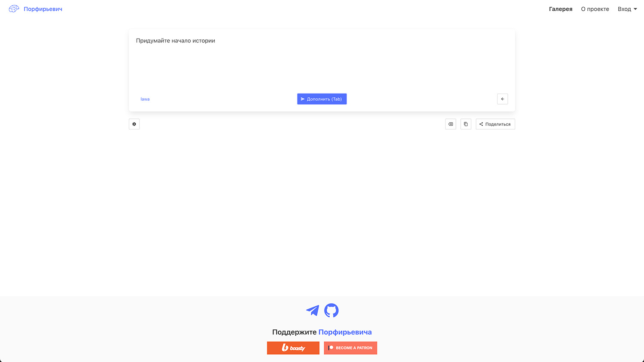Open the Галерея page
This screenshot has height=362, width=644.
[x=560, y=9]
